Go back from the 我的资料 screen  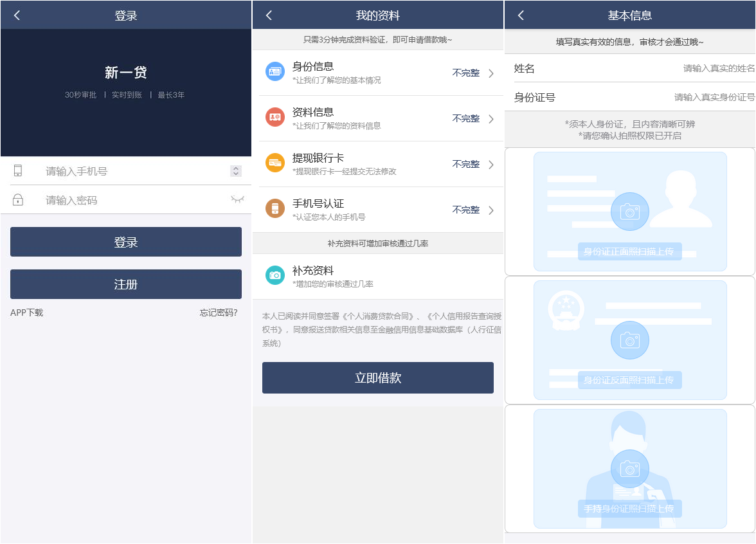269,15
